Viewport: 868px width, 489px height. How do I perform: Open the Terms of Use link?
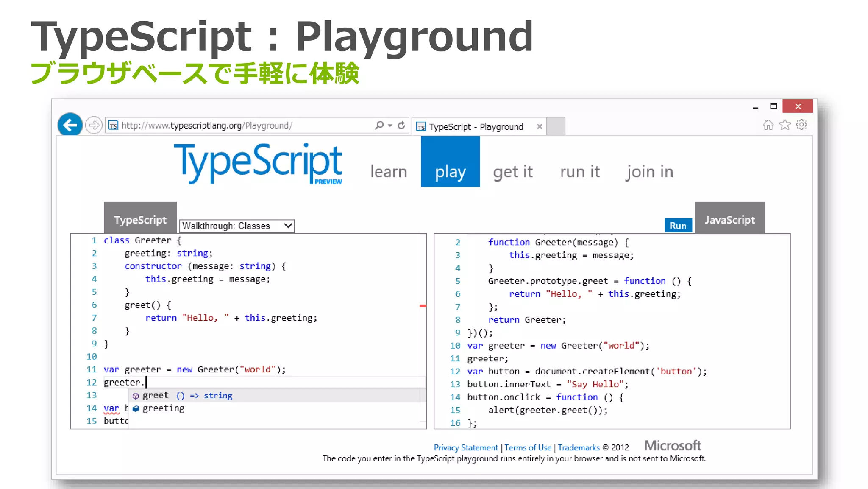pos(528,447)
